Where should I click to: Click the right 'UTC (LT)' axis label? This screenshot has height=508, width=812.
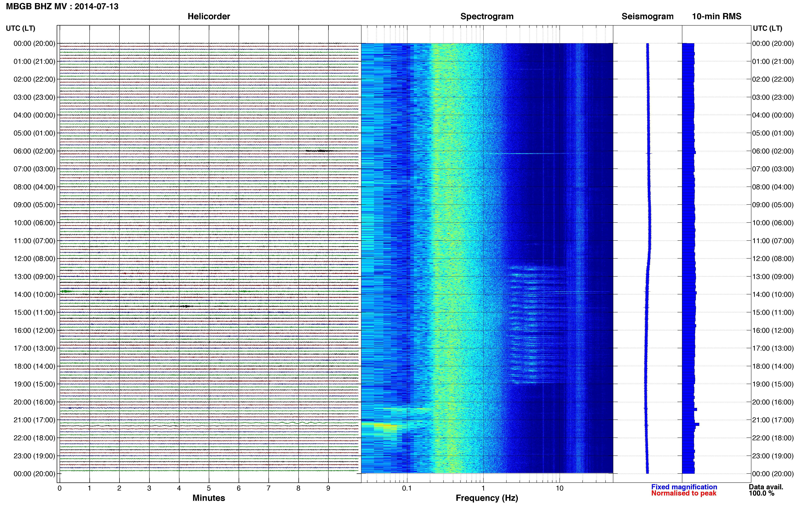[x=767, y=28]
